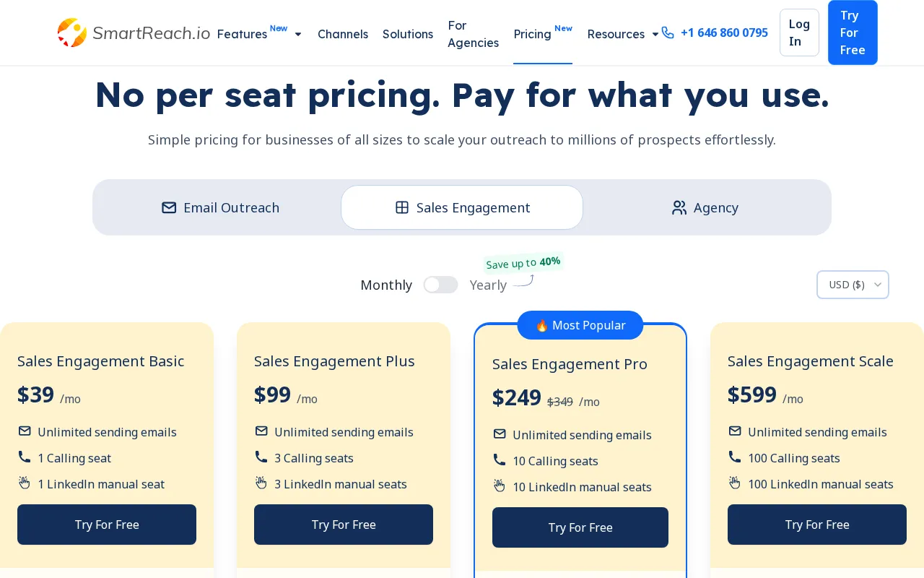Open Channels in navigation

click(x=343, y=34)
